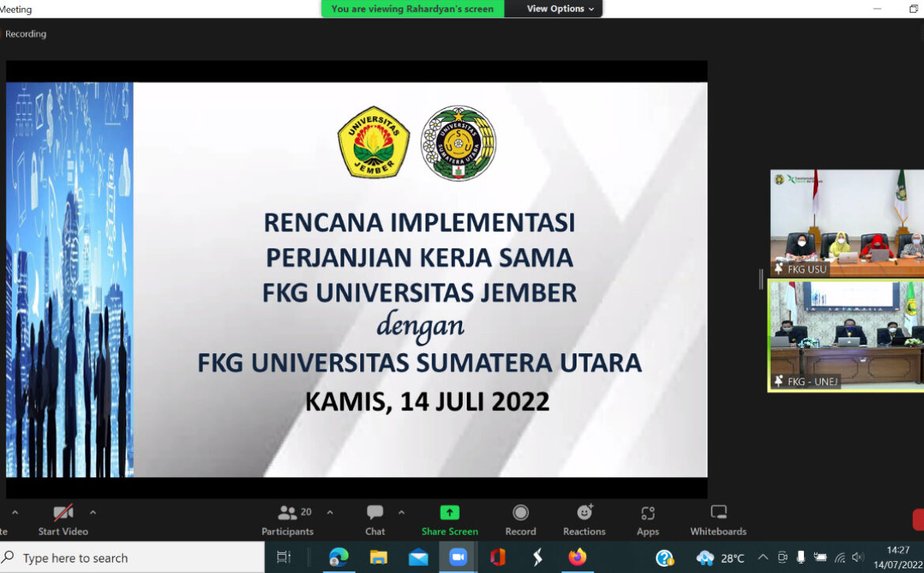Click the microphone tray icon

[x=800, y=557]
